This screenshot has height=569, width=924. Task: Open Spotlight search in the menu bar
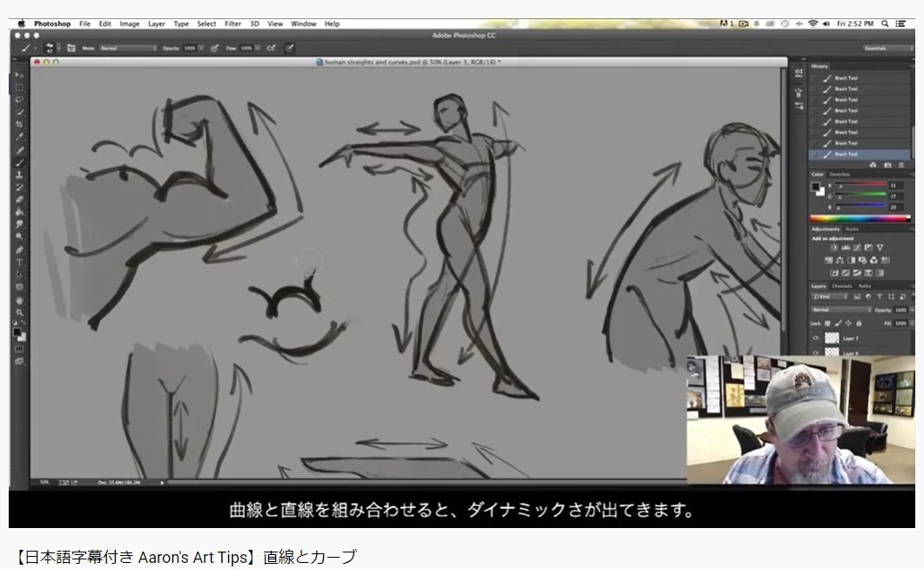885,24
